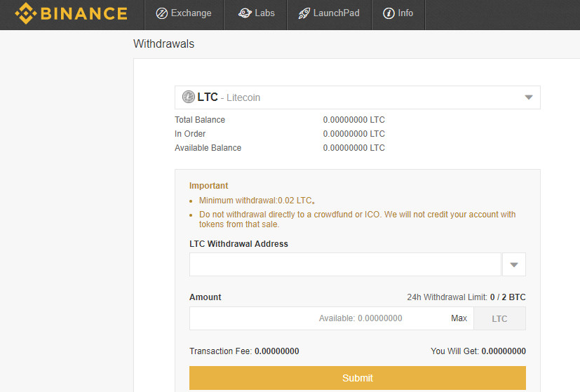Click the You Will Get 0.00000000 value
This screenshot has height=392, width=580.
[x=504, y=351]
